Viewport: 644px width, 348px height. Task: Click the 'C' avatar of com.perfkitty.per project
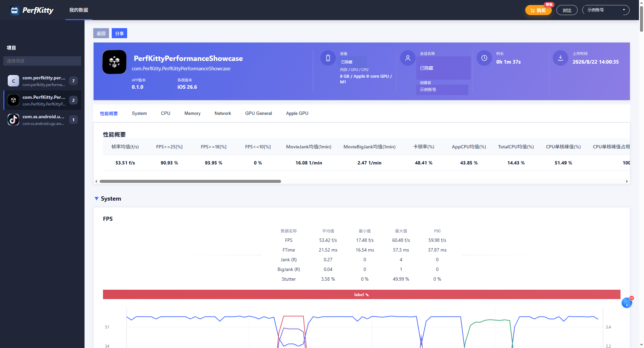tap(13, 81)
